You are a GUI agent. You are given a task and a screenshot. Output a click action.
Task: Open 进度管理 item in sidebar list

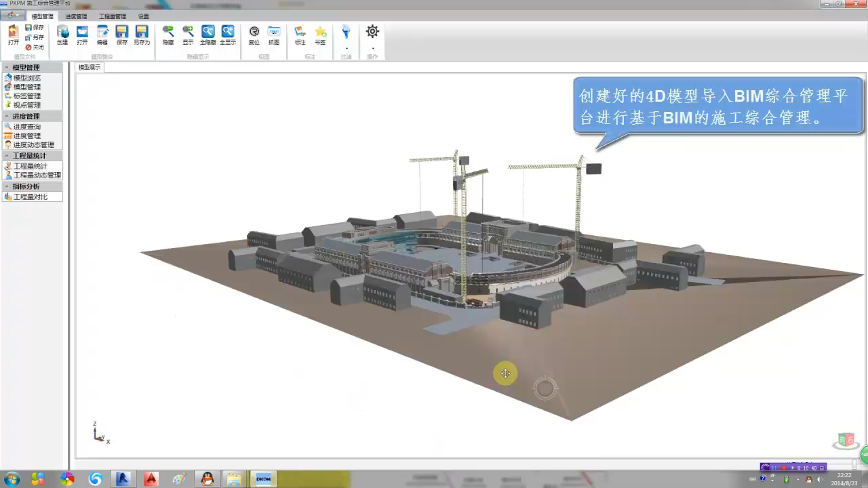[x=22, y=136]
